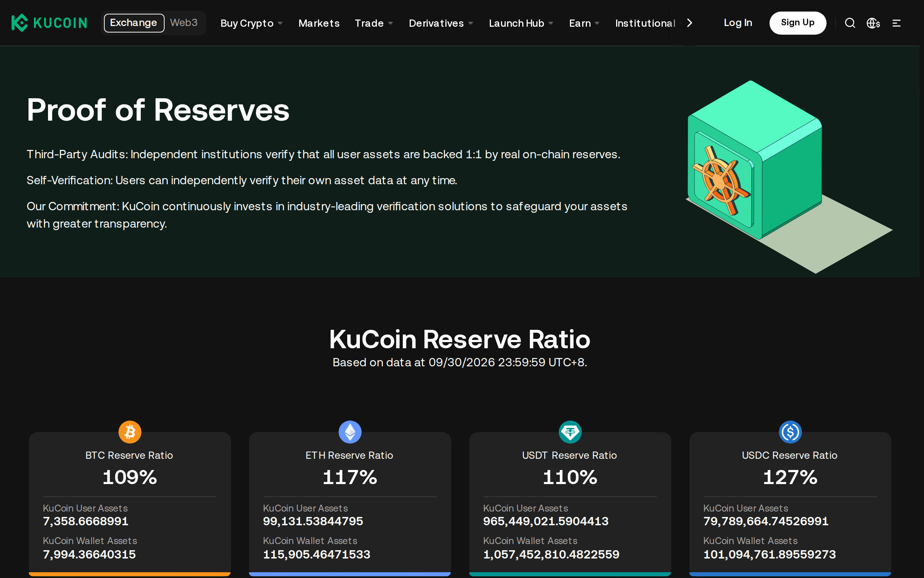Viewport: 924px width, 578px height.
Task: Click the USDC coin icon
Action: 790,432
